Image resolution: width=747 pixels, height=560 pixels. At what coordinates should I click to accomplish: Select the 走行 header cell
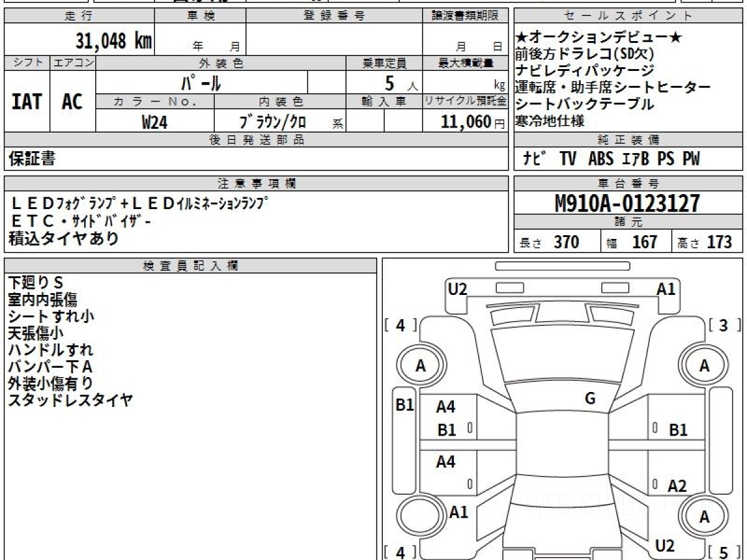tap(79, 16)
